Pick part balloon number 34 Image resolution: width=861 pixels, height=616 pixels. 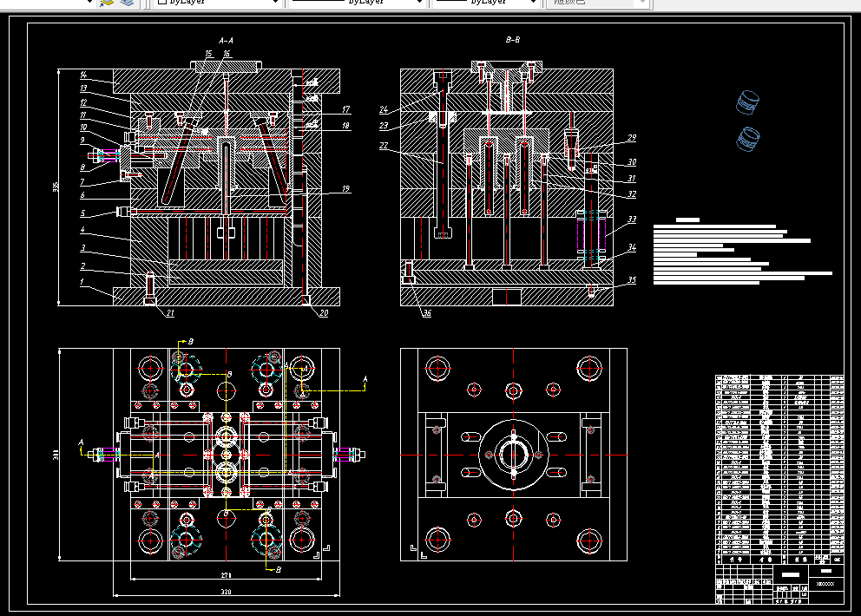(x=632, y=247)
